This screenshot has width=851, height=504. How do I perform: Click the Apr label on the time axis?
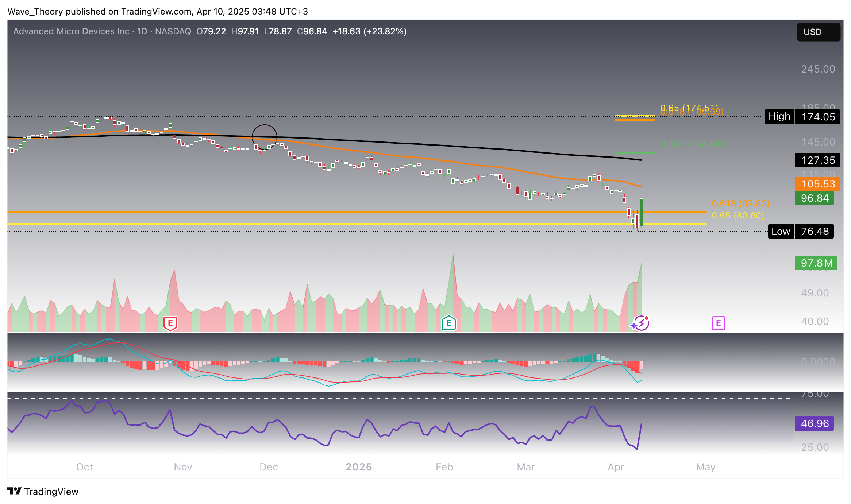(616, 467)
